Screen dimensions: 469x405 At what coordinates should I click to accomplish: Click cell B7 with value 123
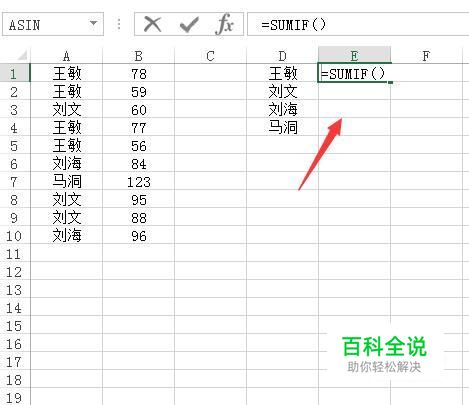click(x=138, y=181)
